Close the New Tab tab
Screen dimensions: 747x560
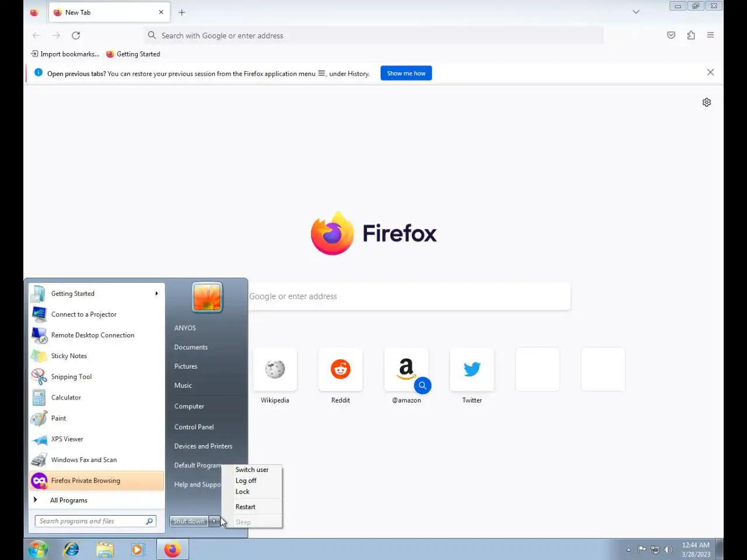point(161,12)
